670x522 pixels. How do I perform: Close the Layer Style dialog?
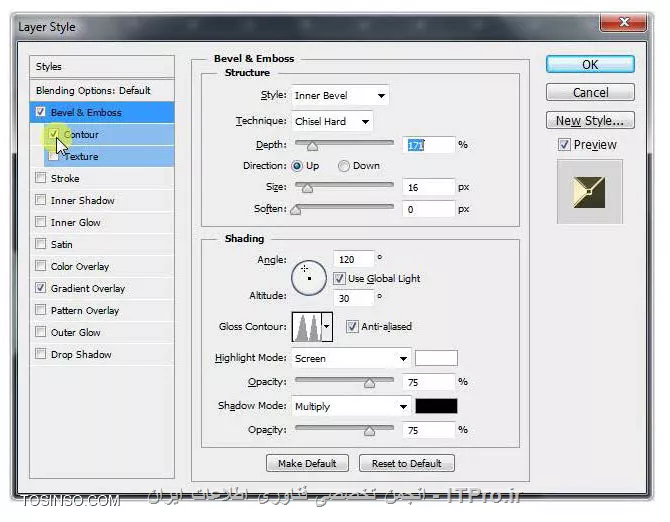coord(623,22)
